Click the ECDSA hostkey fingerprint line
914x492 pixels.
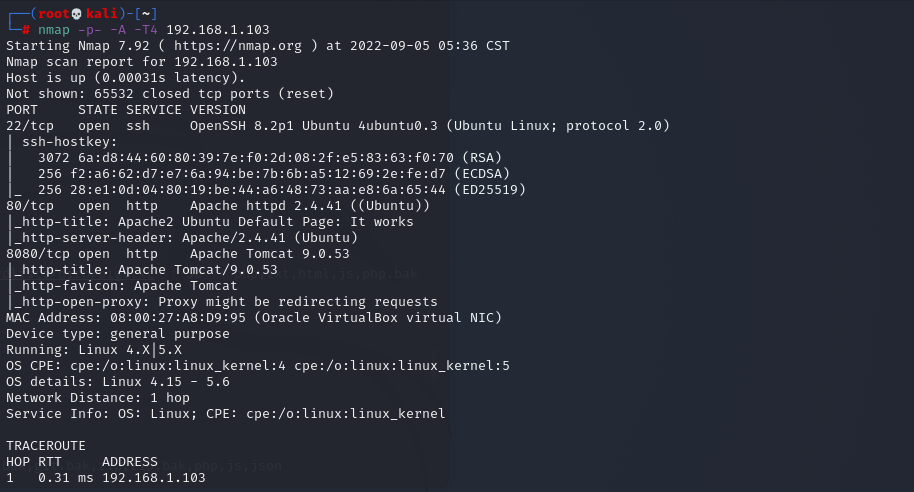click(274, 174)
